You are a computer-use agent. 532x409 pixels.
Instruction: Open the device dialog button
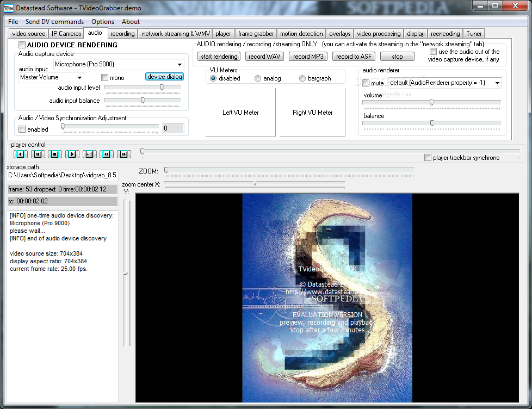tap(165, 77)
